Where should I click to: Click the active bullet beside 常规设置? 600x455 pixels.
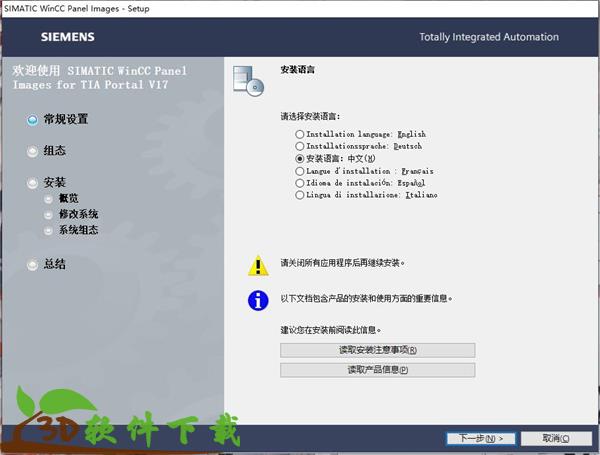pyautogui.click(x=33, y=120)
